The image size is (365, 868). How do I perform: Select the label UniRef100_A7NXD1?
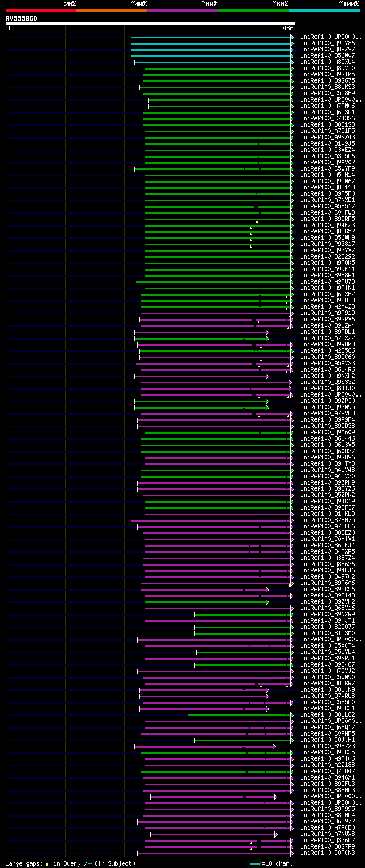(327, 200)
